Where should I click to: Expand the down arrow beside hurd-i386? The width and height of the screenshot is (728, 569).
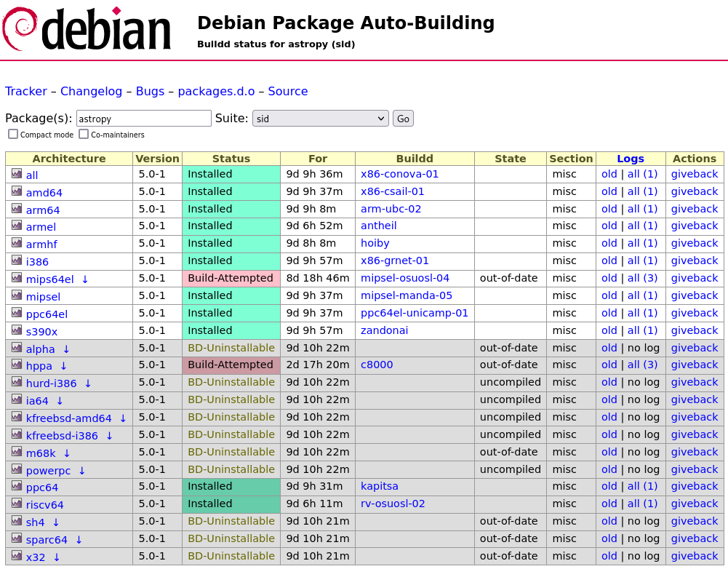coord(88,383)
